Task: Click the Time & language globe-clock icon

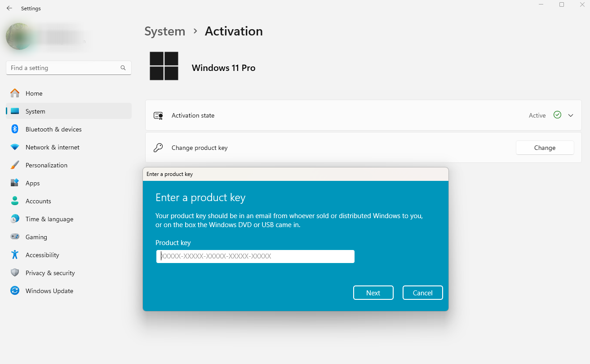Action: click(x=15, y=219)
